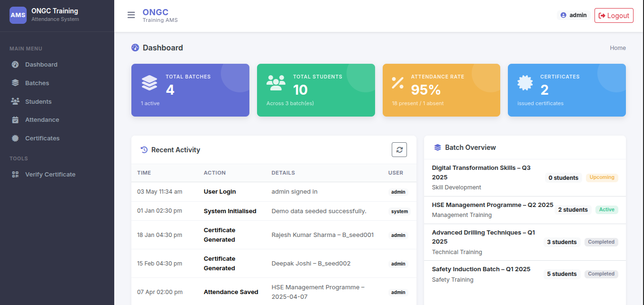
Task: Click the '5 students' count badge
Action: [562, 274]
